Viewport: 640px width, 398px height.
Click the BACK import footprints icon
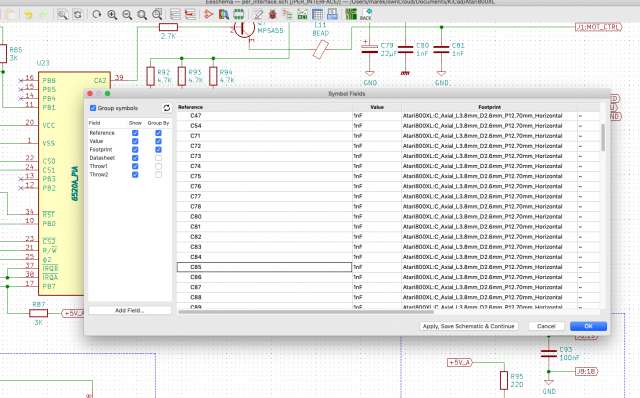point(366,15)
